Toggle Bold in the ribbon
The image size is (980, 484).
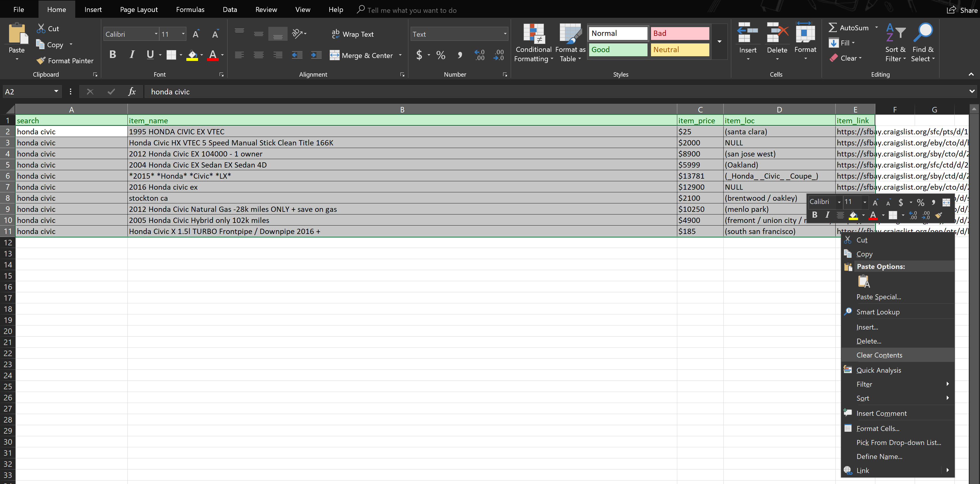coord(113,55)
